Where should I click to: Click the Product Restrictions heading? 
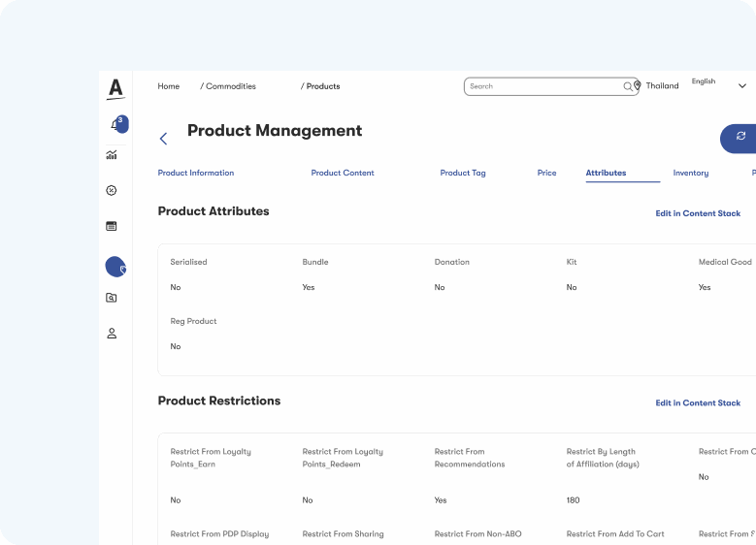[219, 401]
